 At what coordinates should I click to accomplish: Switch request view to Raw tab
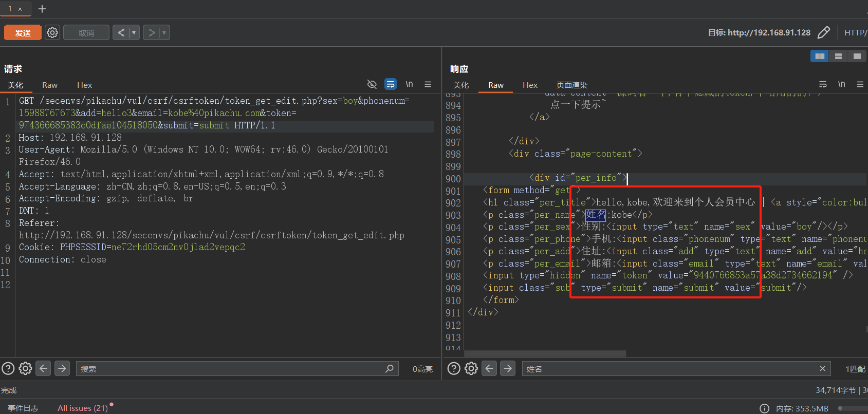[50, 85]
